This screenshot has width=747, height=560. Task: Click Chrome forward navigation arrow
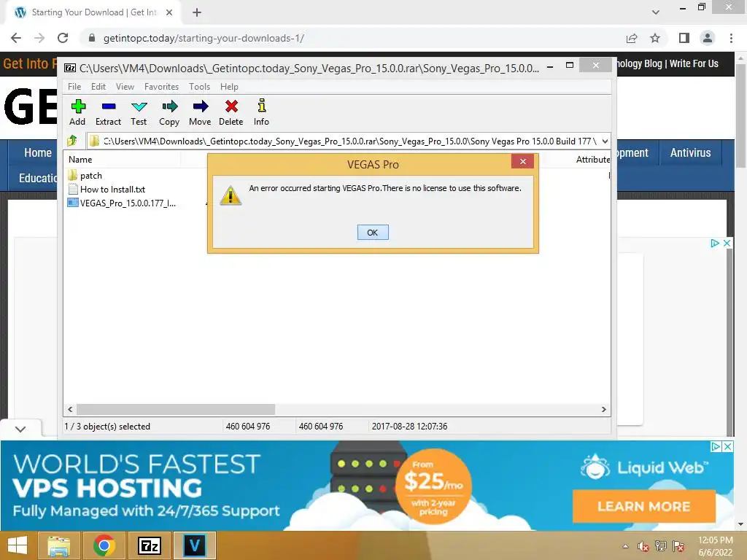(x=39, y=38)
